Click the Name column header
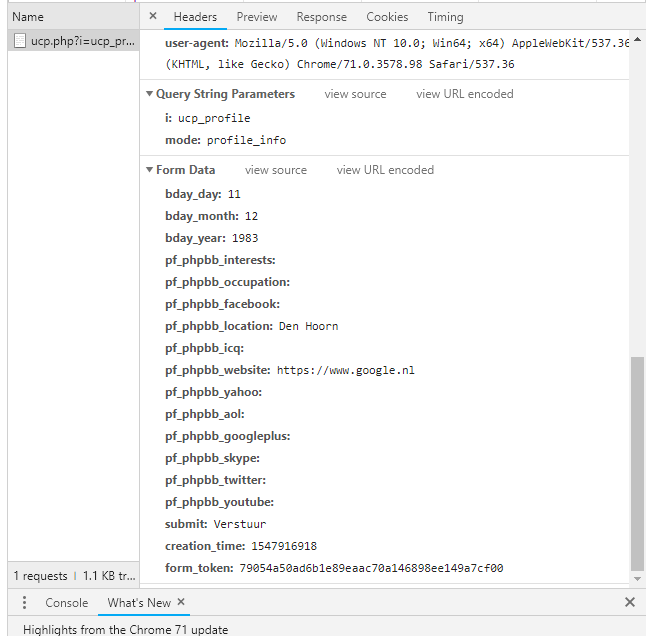646x636 pixels. coord(74,17)
